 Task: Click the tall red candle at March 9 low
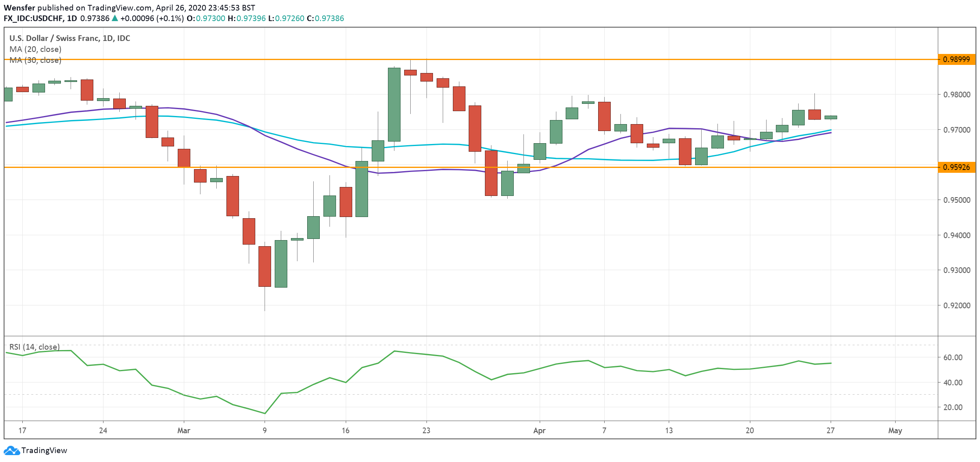tap(265, 266)
